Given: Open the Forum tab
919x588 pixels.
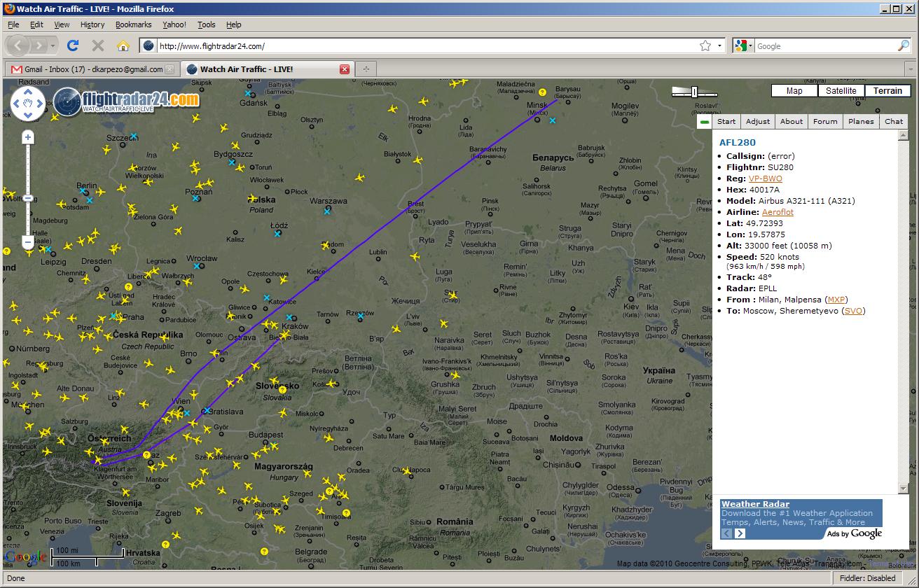Looking at the screenshot, I should tap(825, 122).
